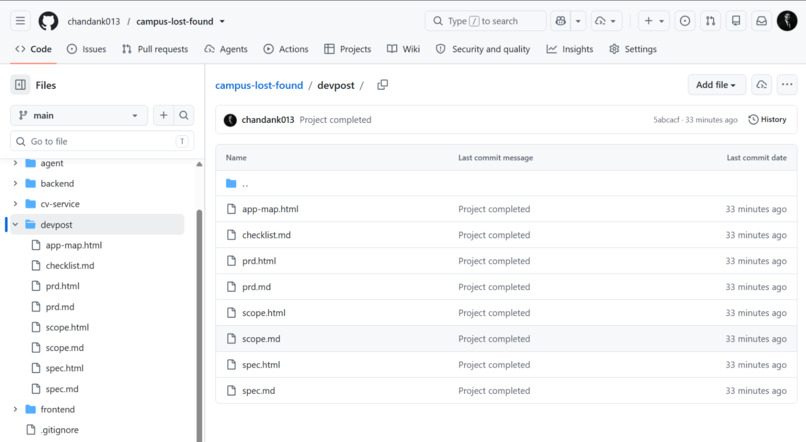This screenshot has height=442, width=806.
Task: Open the create new plus menu
Action: 654,21
